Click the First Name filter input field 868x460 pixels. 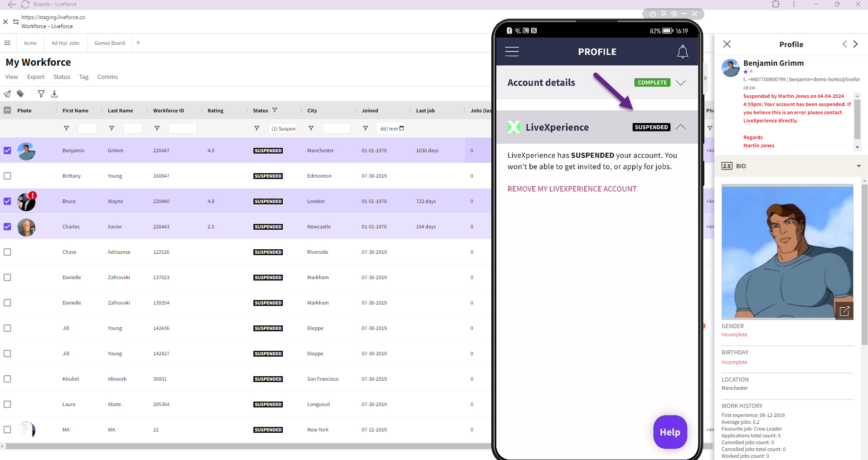[87, 128]
